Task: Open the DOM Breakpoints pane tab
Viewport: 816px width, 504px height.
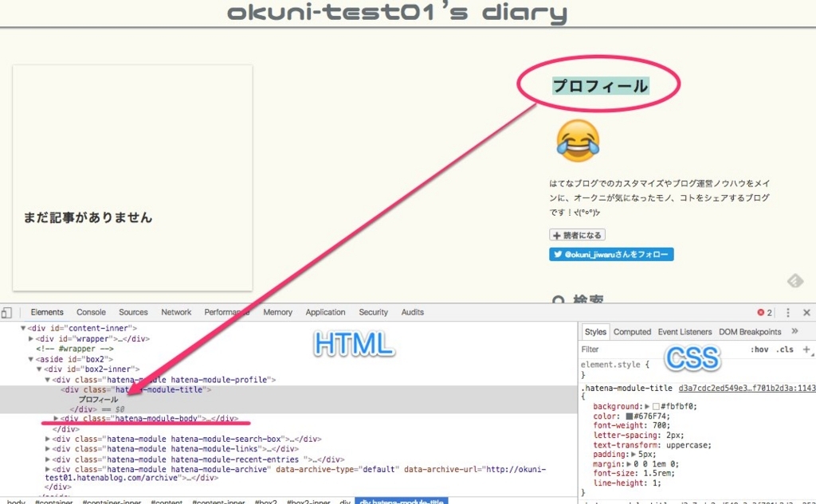Action: (x=750, y=332)
